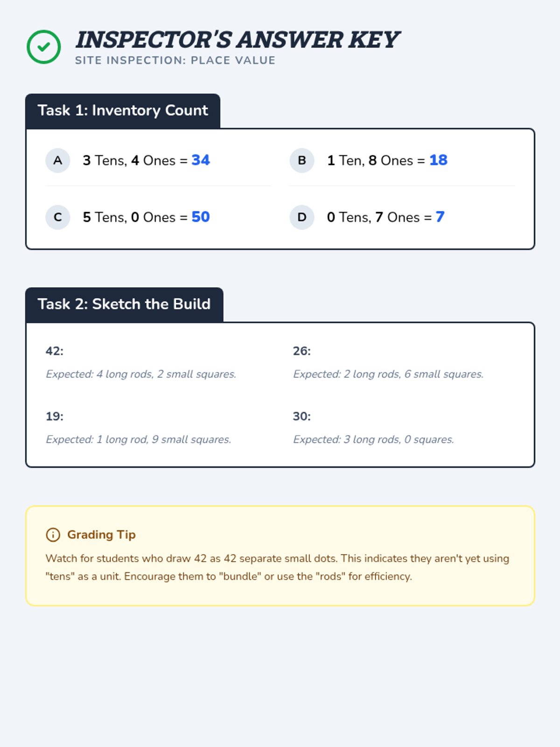
Task: Click the Site Inspection: Place Value subtitle
Action: coord(175,61)
